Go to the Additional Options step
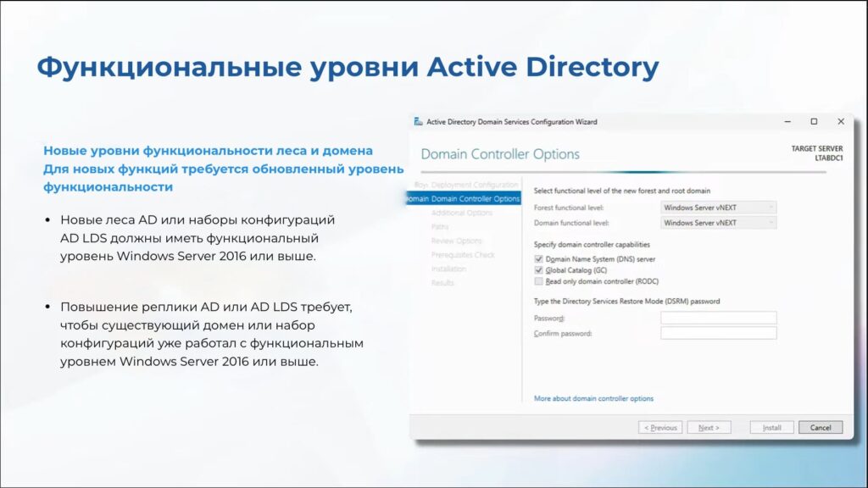Image resolution: width=868 pixels, height=488 pixels. pyautogui.click(x=462, y=213)
